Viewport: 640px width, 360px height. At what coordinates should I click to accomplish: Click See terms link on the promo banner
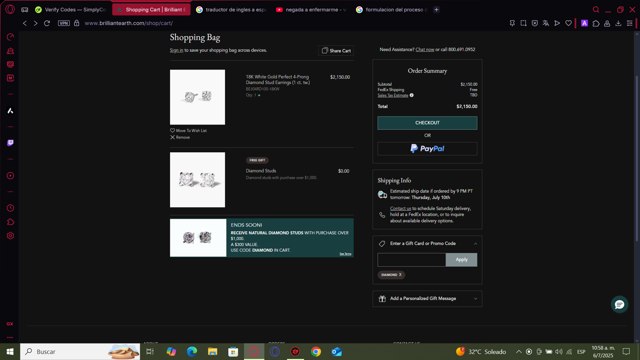tap(345, 254)
